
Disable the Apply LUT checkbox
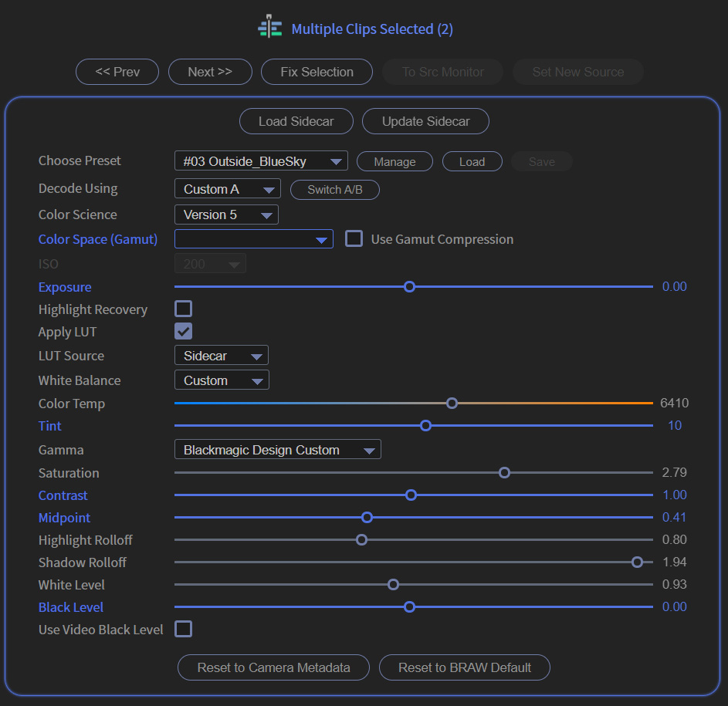point(183,331)
